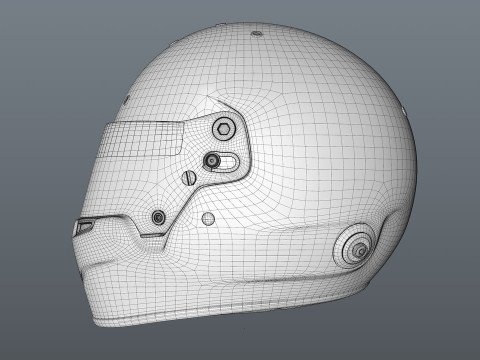Click the visor latch knob in oval slot

pos(212,161)
